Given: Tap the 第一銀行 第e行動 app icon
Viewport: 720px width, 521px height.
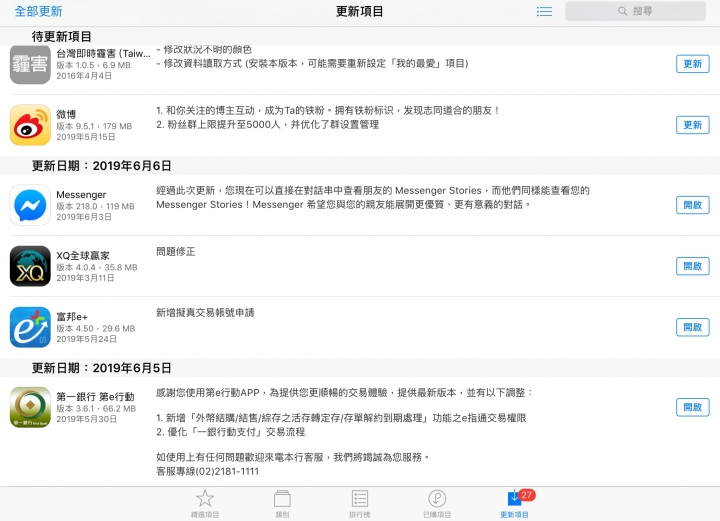Looking at the screenshot, I should click(30, 407).
